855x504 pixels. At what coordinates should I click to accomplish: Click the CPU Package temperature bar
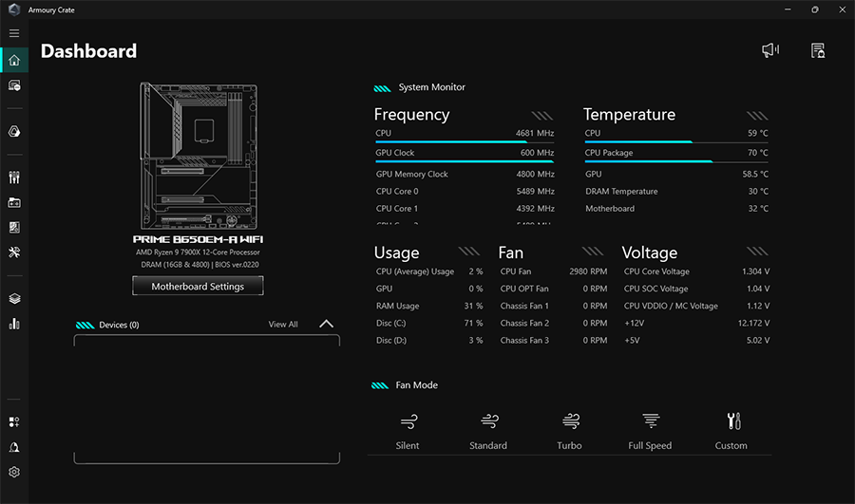[x=676, y=161]
